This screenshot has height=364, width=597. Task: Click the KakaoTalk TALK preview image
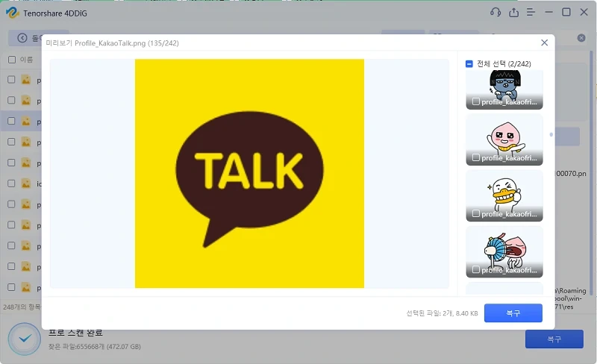(x=249, y=173)
